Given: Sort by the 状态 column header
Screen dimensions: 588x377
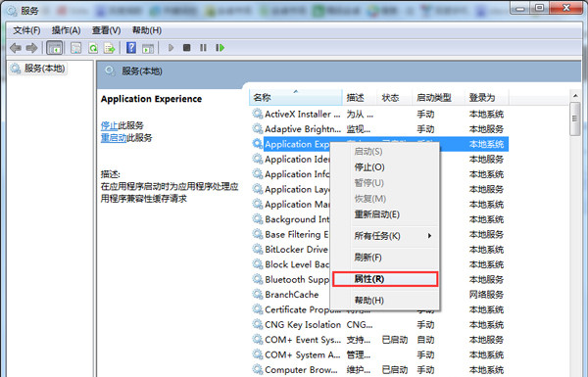Looking at the screenshot, I should click(x=395, y=98).
